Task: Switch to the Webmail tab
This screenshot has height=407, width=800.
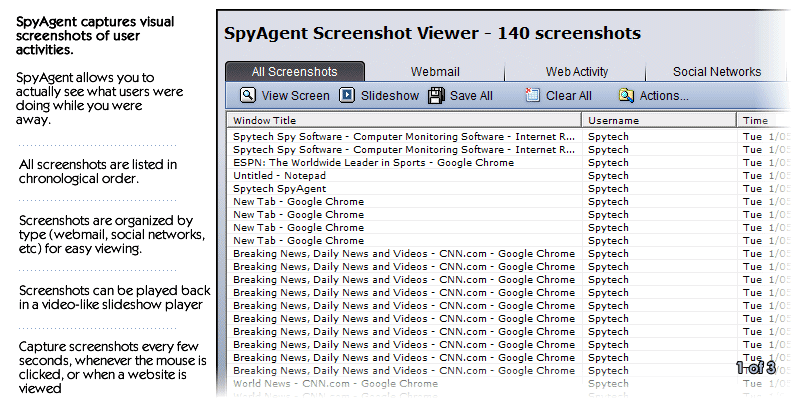Action: point(435,71)
